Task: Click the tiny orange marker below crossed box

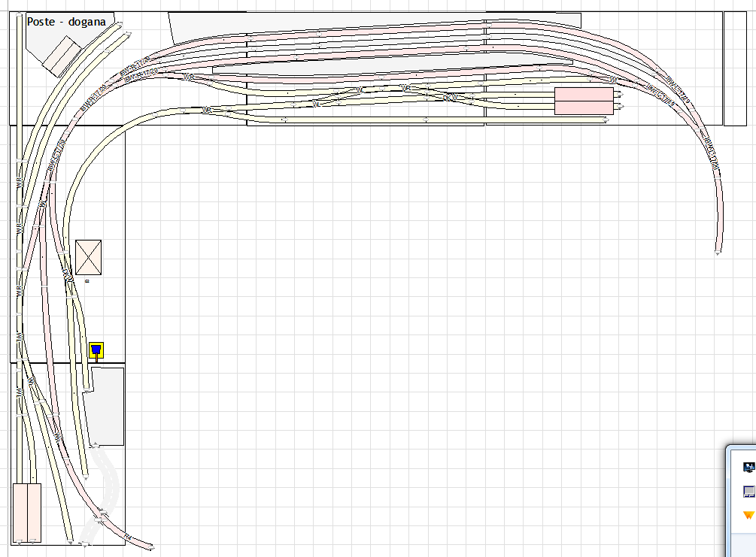Action: [x=87, y=280]
